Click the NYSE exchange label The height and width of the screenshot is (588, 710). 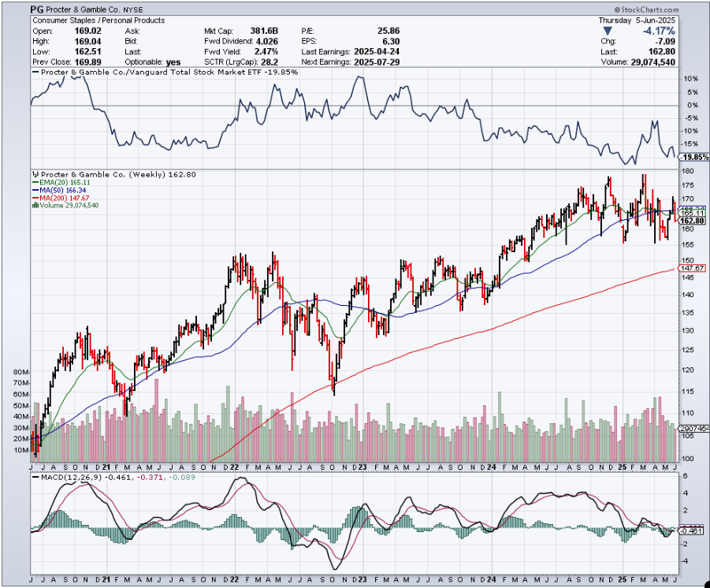point(132,9)
